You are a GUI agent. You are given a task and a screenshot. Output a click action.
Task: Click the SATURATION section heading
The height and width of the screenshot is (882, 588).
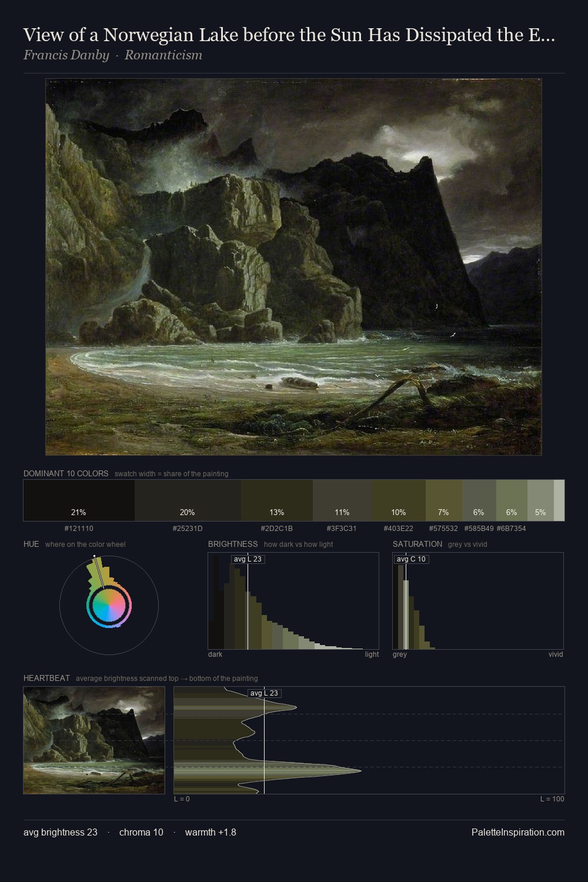click(417, 544)
